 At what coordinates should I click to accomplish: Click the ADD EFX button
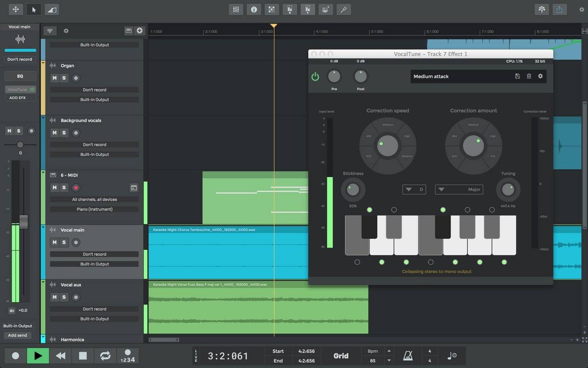[x=17, y=98]
